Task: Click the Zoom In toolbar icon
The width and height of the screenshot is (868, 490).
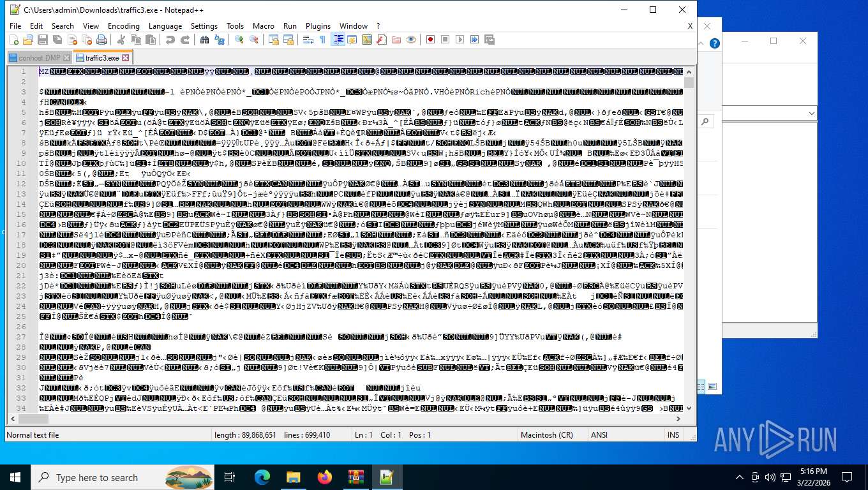Action: (239, 40)
